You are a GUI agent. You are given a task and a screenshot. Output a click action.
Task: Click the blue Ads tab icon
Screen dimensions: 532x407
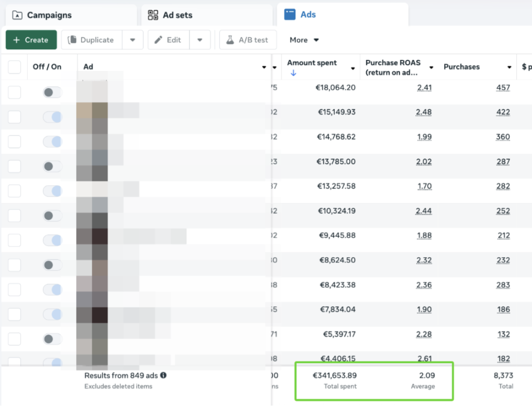pyautogui.click(x=290, y=15)
